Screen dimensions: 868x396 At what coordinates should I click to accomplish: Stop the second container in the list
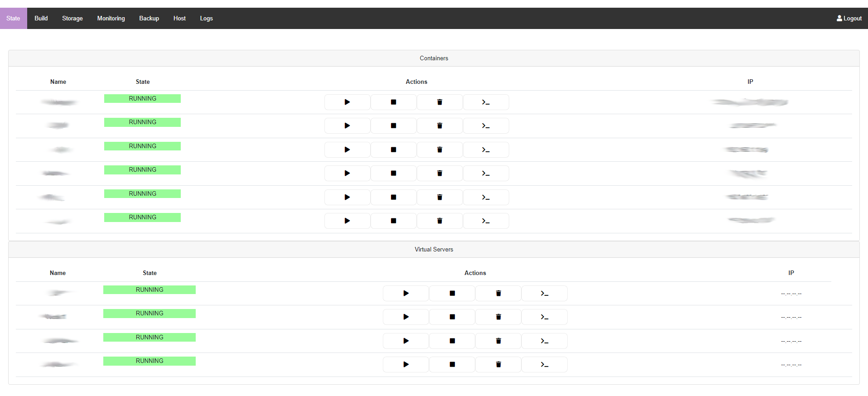[393, 126]
